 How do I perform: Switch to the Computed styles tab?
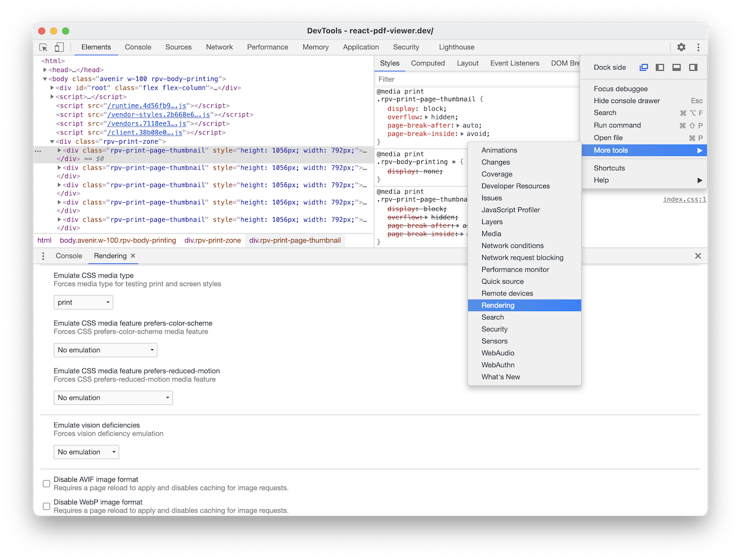click(428, 64)
